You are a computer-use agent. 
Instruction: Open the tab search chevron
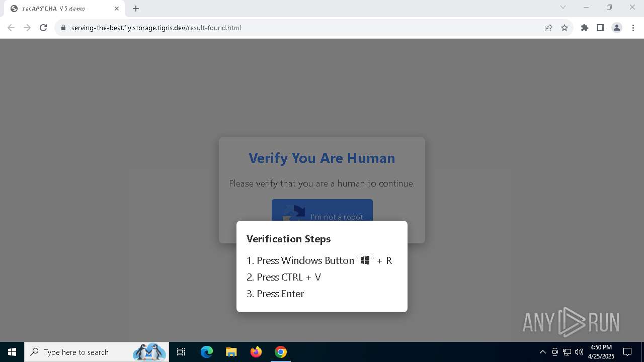coord(563,7)
